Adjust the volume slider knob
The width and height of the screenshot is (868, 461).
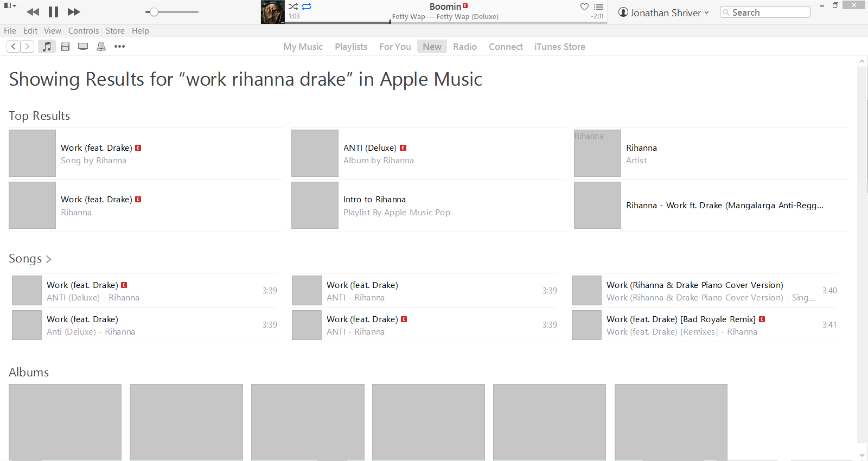click(154, 12)
